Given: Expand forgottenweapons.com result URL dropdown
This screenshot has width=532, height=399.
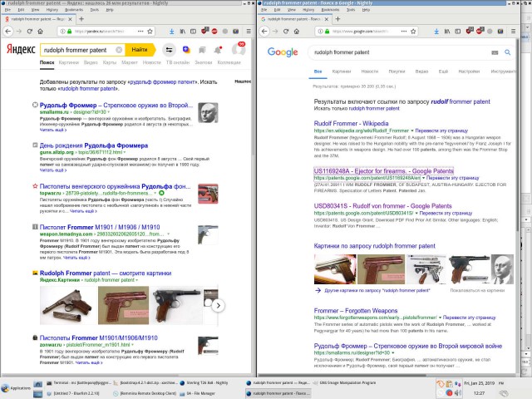Looking at the screenshot, I should pyautogui.click(x=440, y=318).
